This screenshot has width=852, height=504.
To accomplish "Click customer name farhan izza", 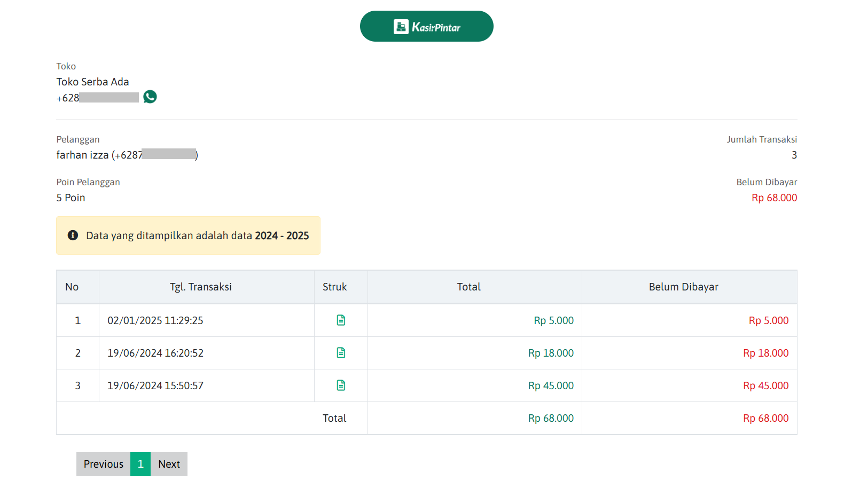I will click(x=83, y=155).
